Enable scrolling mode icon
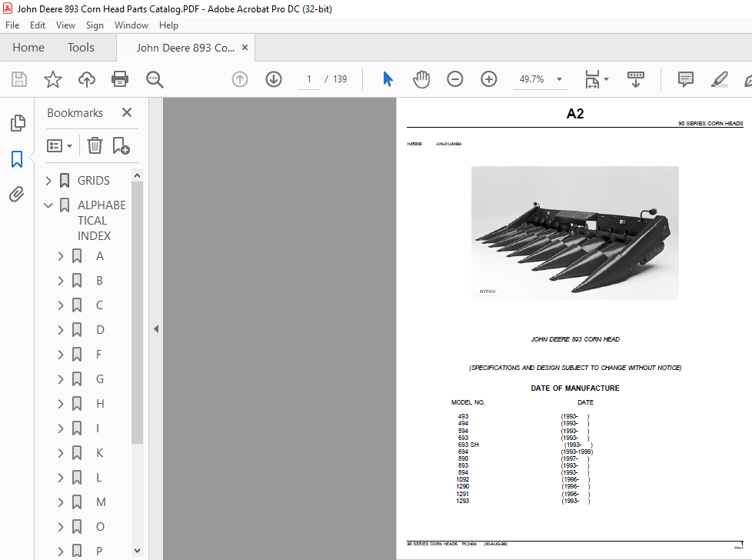Image resolution: width=752 pixels, height=560 pixels. 635,79
